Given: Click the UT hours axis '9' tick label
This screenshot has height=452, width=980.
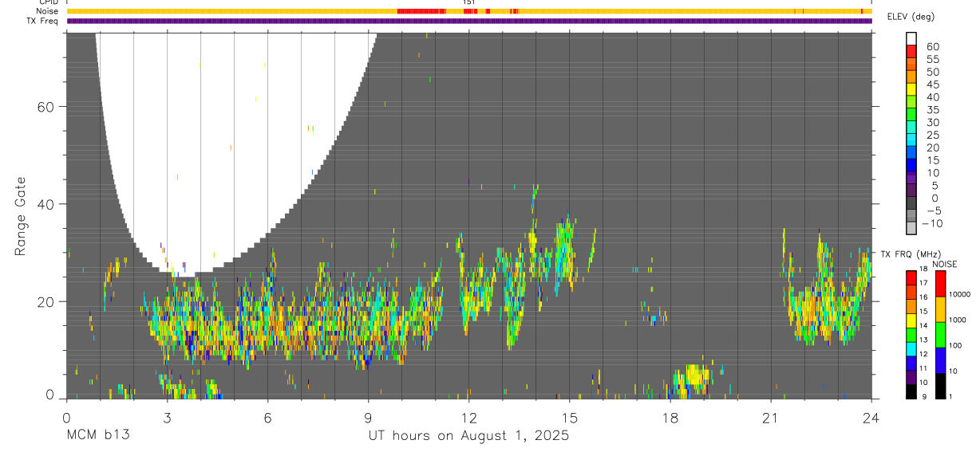Looking at the screenshot, I should point(368,418).
